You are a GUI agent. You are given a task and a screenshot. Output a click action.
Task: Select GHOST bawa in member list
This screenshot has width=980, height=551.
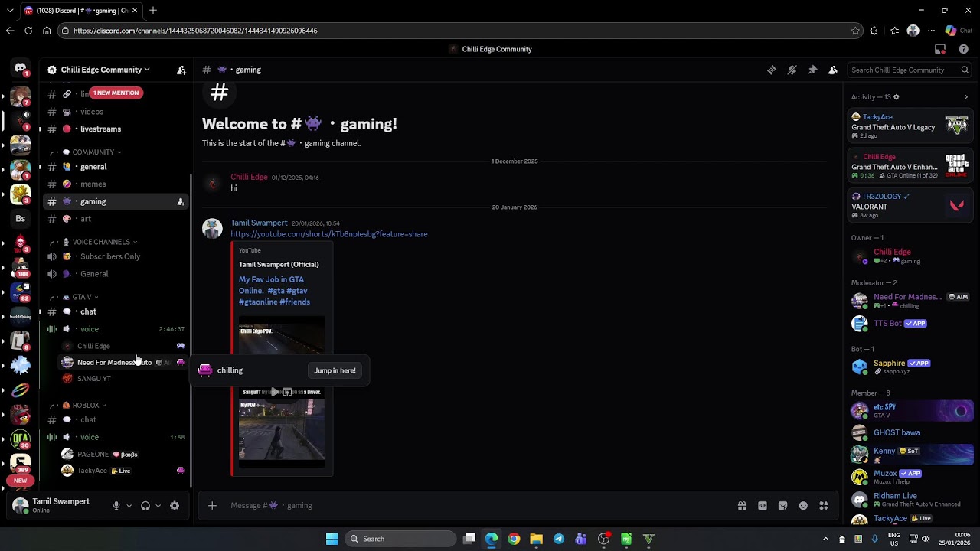tap(910, 432)
